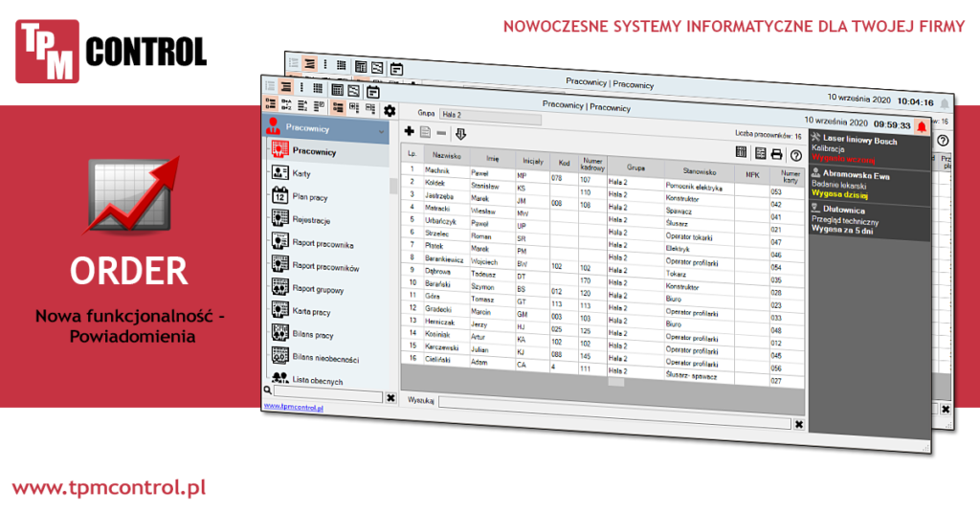The height and width of the screenshot is (513, 980).
Task: Open help question-mark icon beside printer
Action: pyautogui.click(x=795, y=155)
